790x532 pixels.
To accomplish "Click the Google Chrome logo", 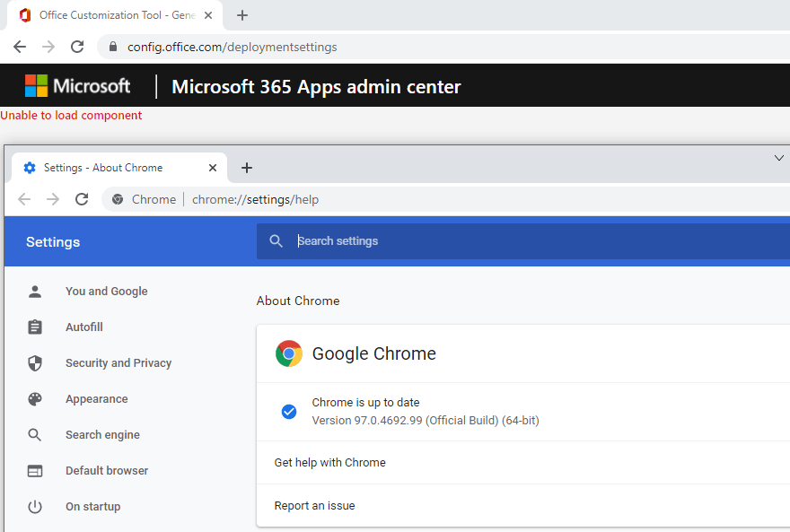I will [x=289, y=353].
